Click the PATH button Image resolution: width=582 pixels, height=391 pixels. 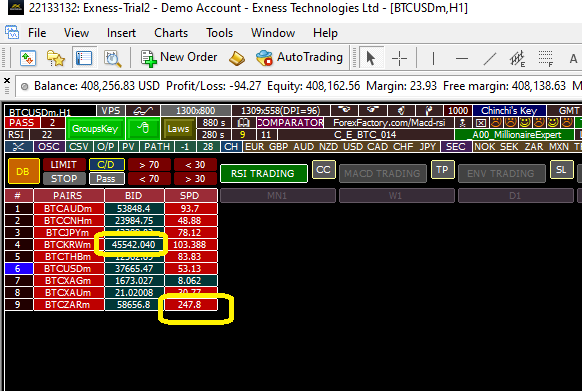point(157,147)
